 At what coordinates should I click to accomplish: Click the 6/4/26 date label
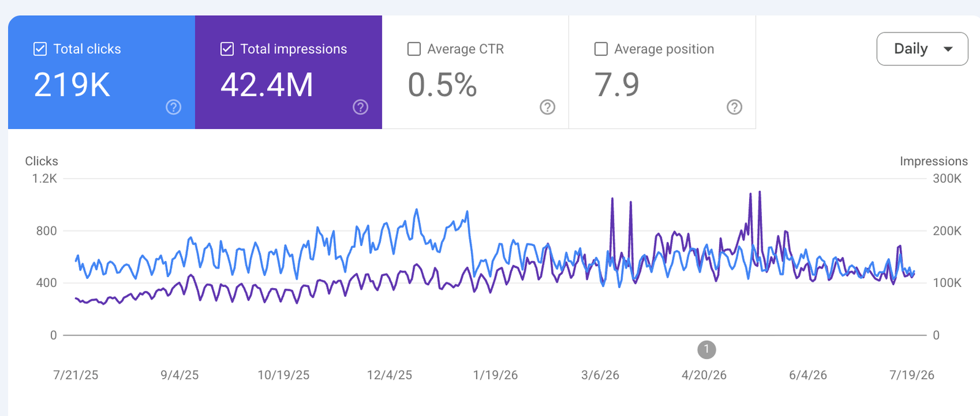(808, 375)
